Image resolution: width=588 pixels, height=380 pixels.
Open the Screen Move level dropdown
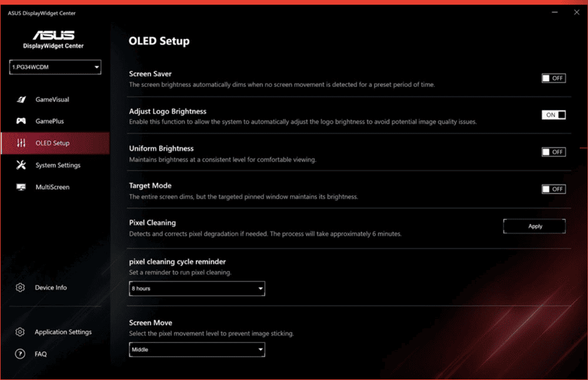coord(197,349)
